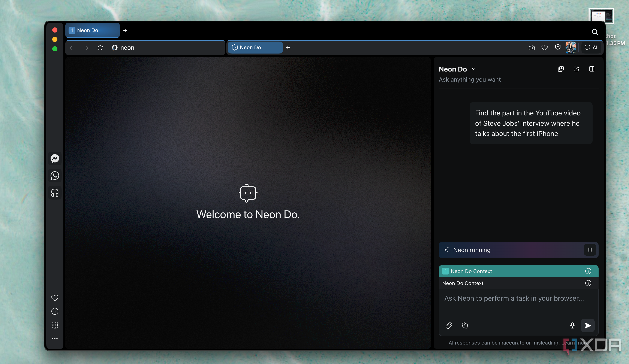The width and height of the screenshot is (629, 364).
Task: Add page to bookmarks via toolbar heart
Action: pos(544,47)
